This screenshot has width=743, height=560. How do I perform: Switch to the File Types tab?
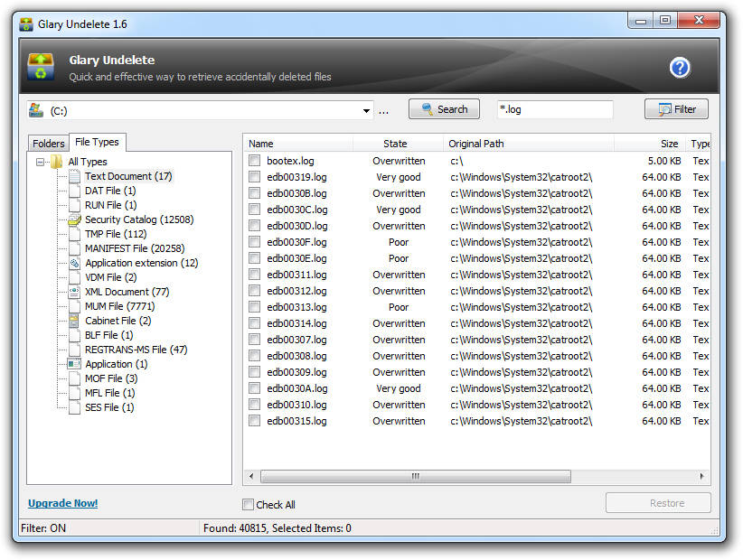click(x=97, y=142)
